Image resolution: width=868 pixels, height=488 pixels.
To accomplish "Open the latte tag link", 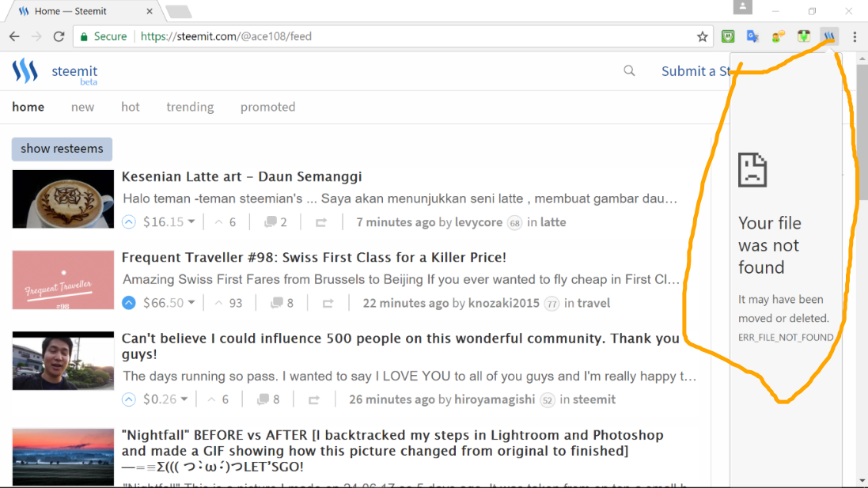I will (x=553, y=222).
